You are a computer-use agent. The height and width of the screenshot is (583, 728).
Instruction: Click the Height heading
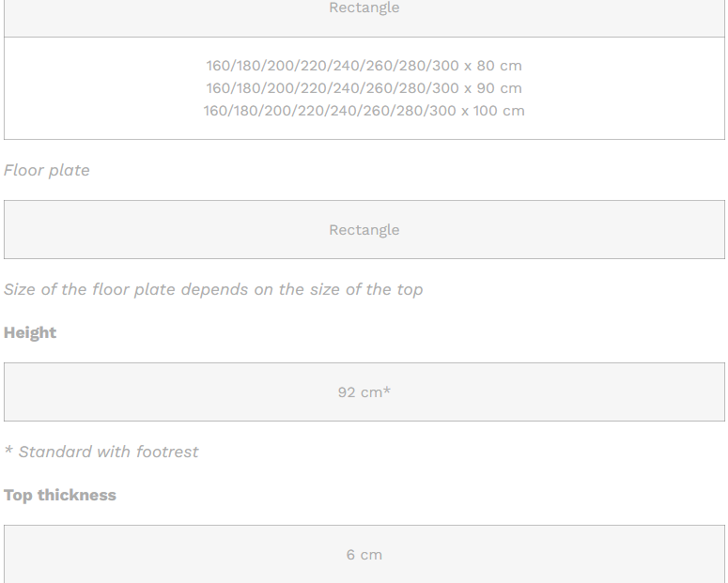(x=30, y=333)
